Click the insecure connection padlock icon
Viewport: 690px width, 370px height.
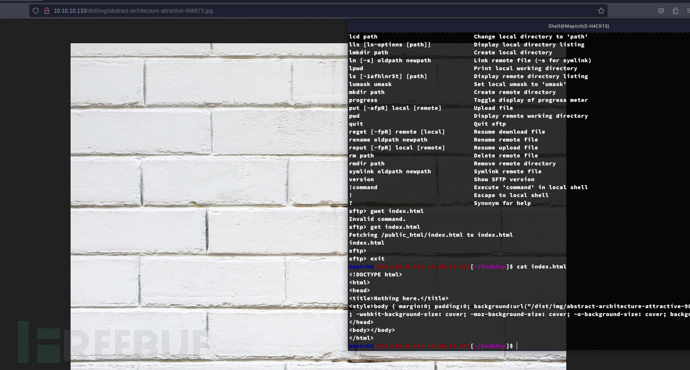click(x=46, y=11)
